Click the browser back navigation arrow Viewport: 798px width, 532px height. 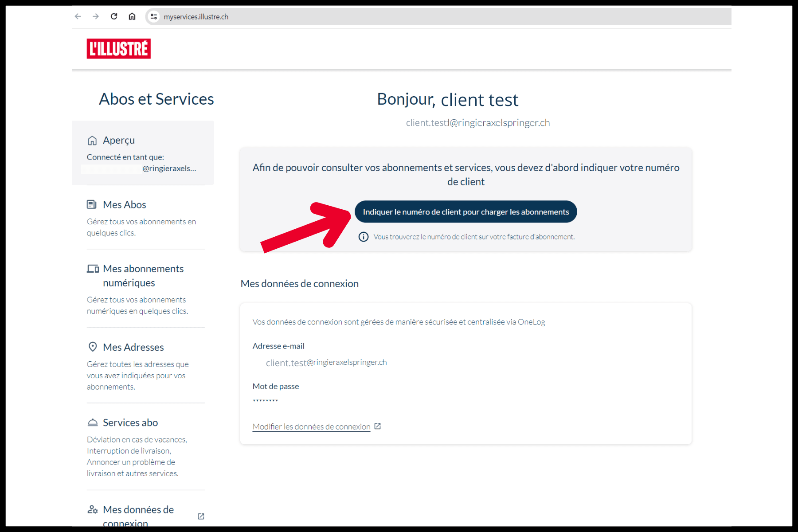click(78, 16)
